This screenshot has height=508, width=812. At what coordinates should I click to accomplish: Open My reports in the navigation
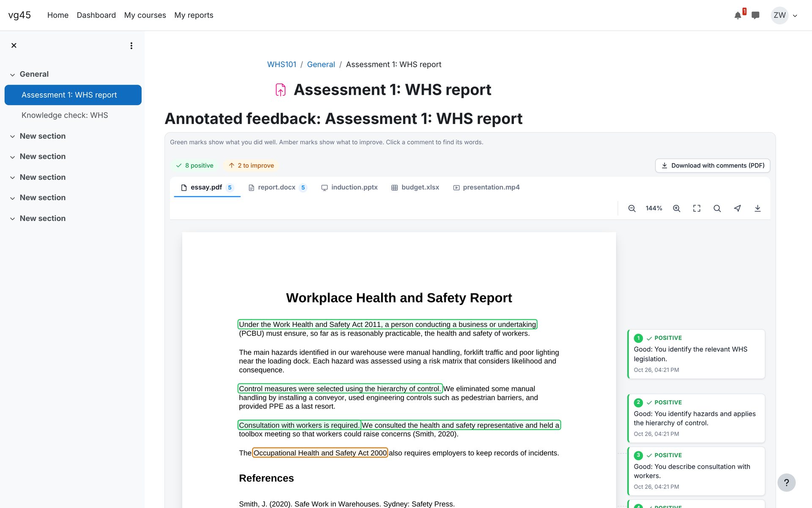194,15
